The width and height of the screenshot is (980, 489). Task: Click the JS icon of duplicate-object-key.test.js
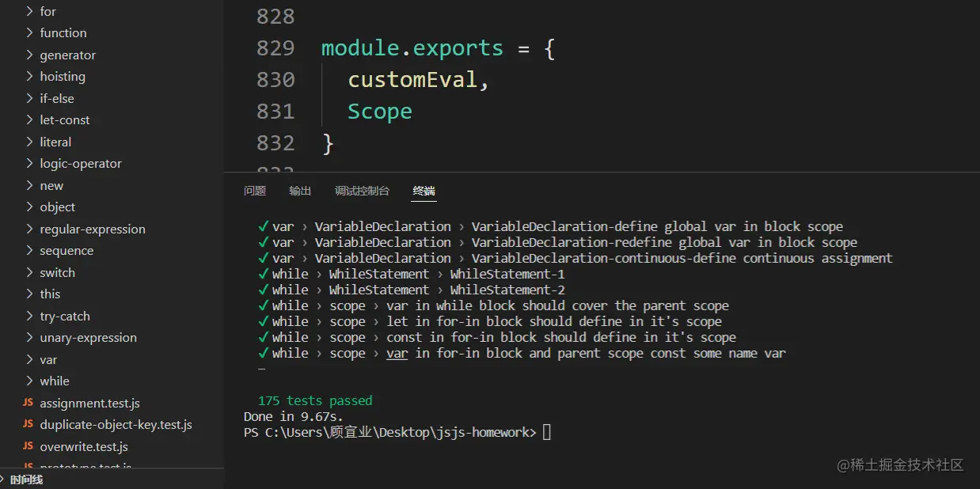28,425
